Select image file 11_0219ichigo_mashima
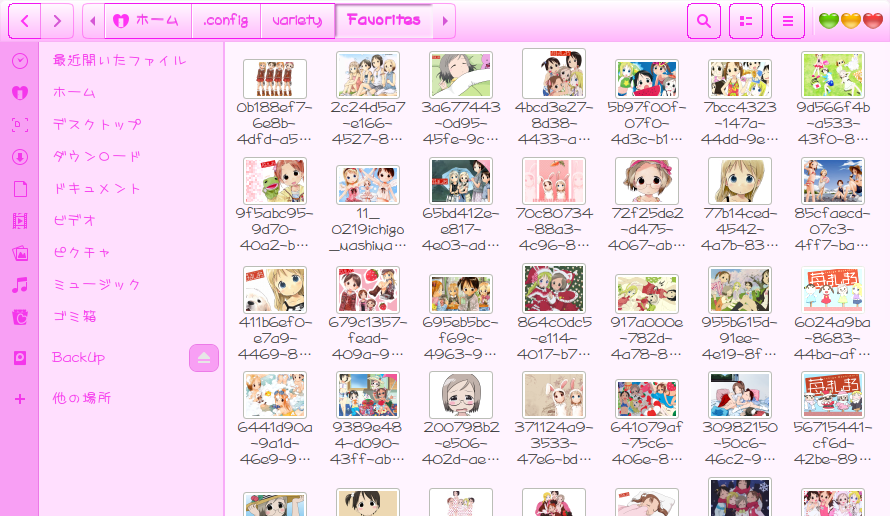 [x=368, y=185]
